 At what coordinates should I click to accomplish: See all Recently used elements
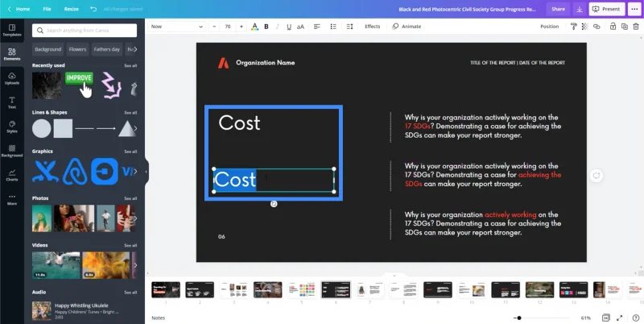pos(130,66)
